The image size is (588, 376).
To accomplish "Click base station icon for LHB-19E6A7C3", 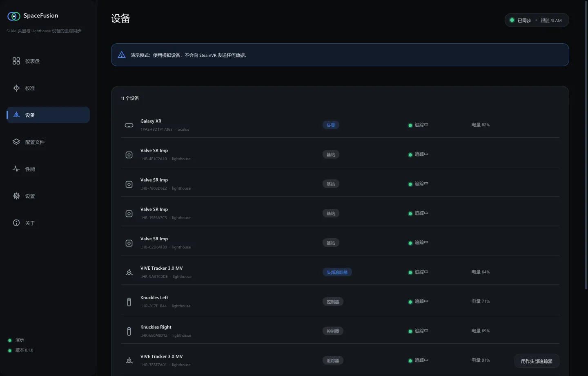I will click(129, 214).
